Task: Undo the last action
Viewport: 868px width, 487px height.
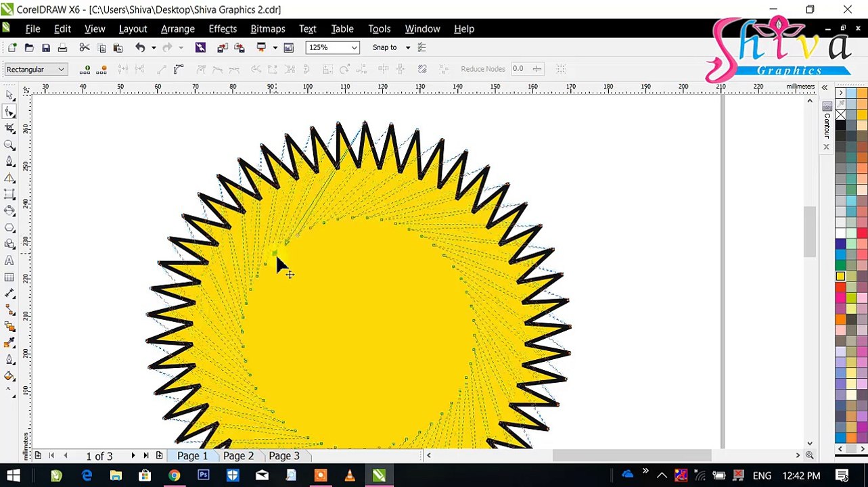Action: pos(140,47)
